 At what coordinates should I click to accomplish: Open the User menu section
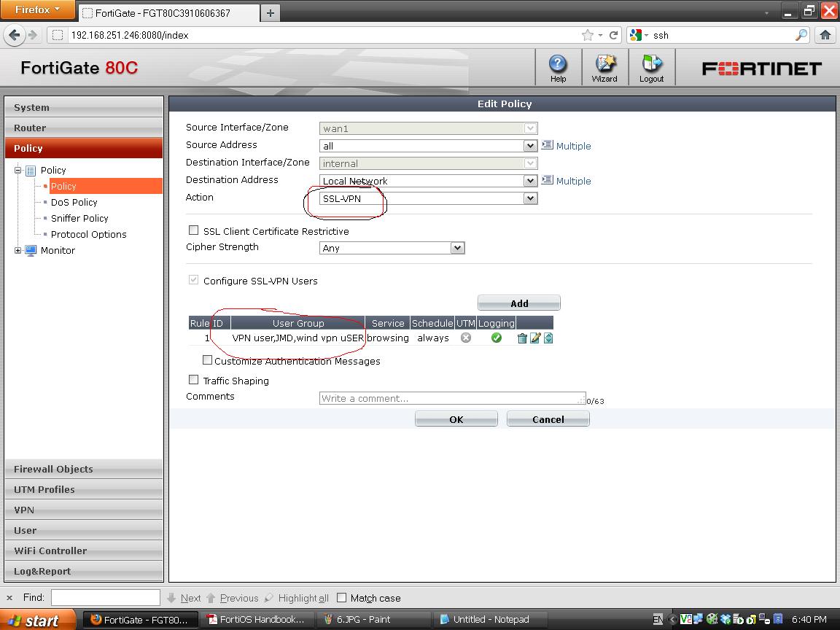(x=84, y=530)
